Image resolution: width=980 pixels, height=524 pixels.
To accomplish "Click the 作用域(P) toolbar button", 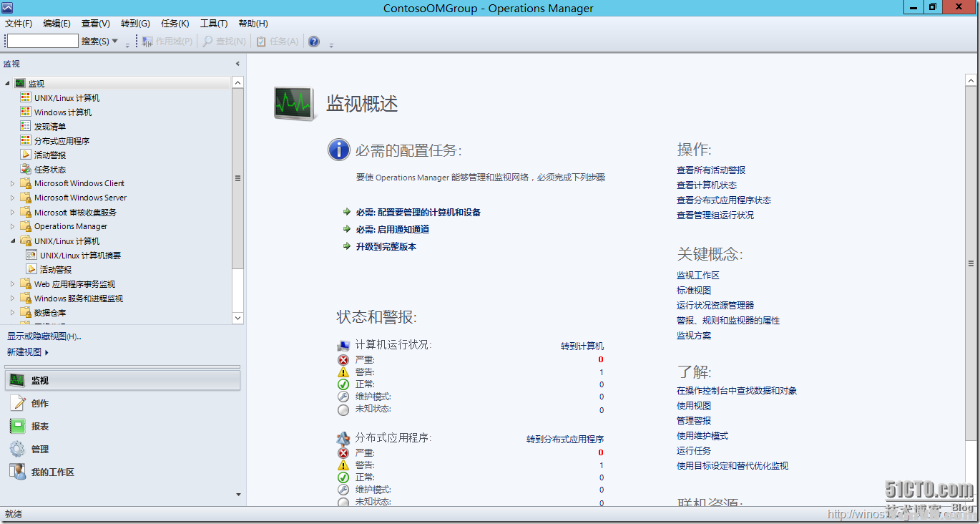I will pos(167,42).
